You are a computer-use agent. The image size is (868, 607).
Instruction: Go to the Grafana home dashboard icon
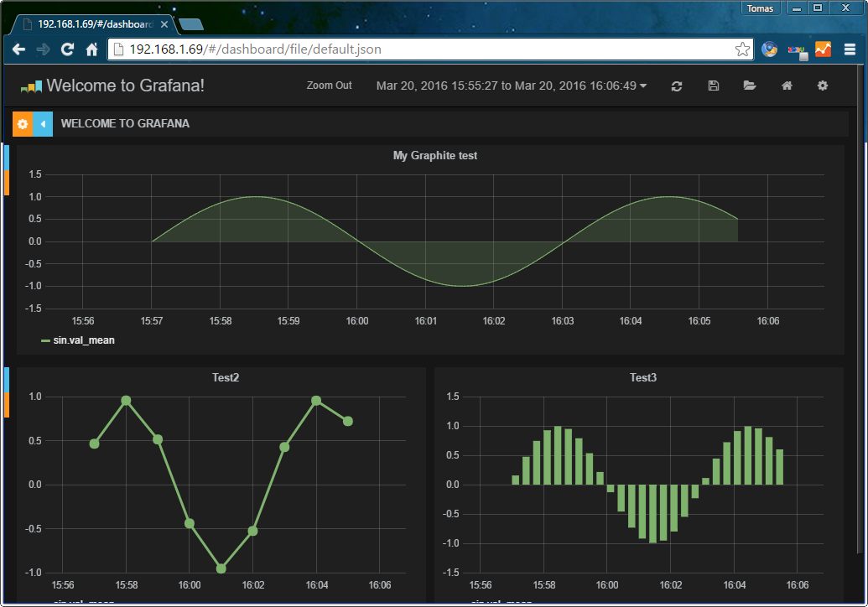click(787, 86)
